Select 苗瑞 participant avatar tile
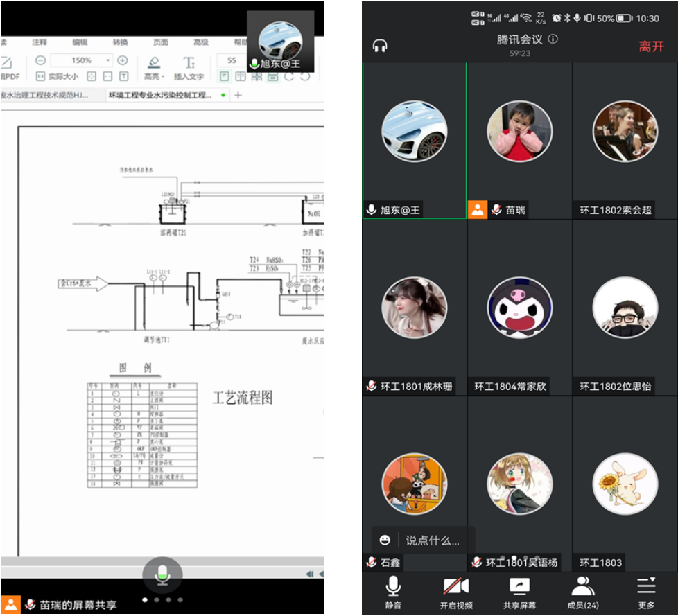 519,132
